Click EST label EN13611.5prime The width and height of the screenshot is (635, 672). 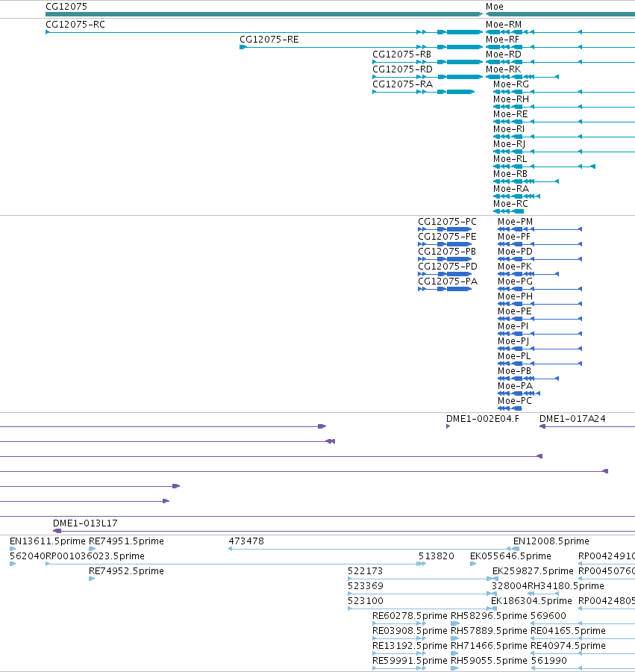click(48, 541)
